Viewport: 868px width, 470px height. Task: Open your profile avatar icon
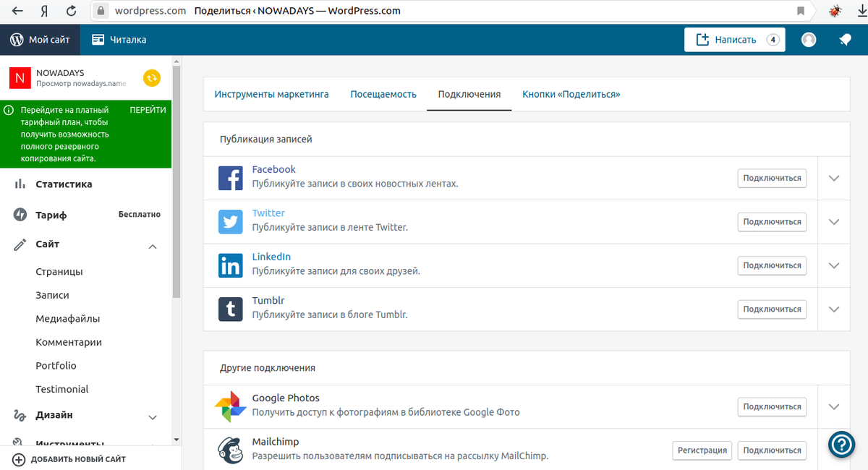(x=808, y=39)
